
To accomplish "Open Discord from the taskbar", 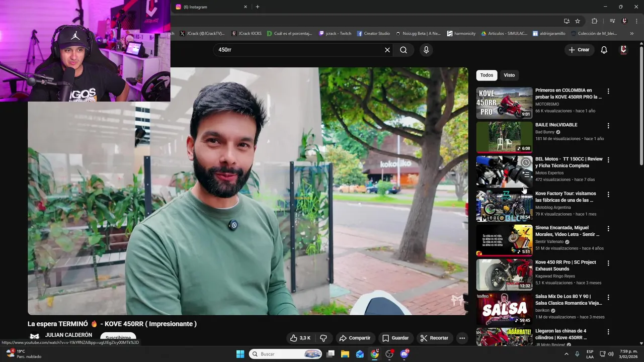I will [x=405, y=354].
